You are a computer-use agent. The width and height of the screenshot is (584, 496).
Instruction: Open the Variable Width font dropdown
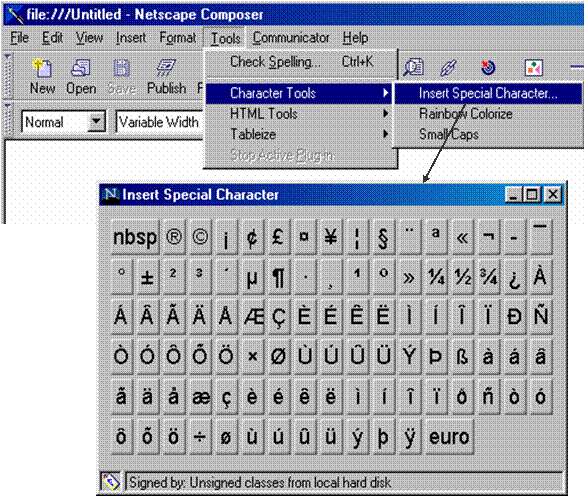tap(159, 122)
